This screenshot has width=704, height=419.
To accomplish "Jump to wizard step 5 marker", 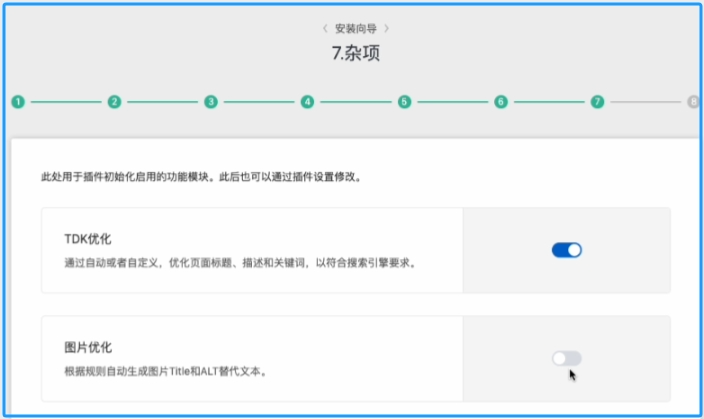I will click(404, 102).
